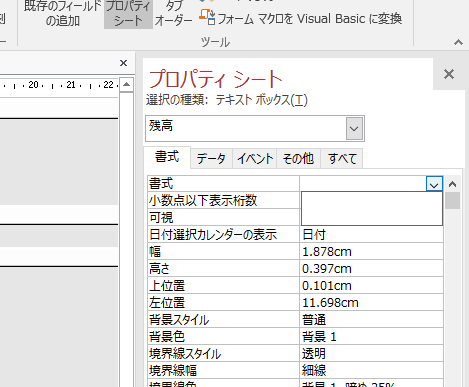Collapse the ribbon with chevron arrow

458,42
